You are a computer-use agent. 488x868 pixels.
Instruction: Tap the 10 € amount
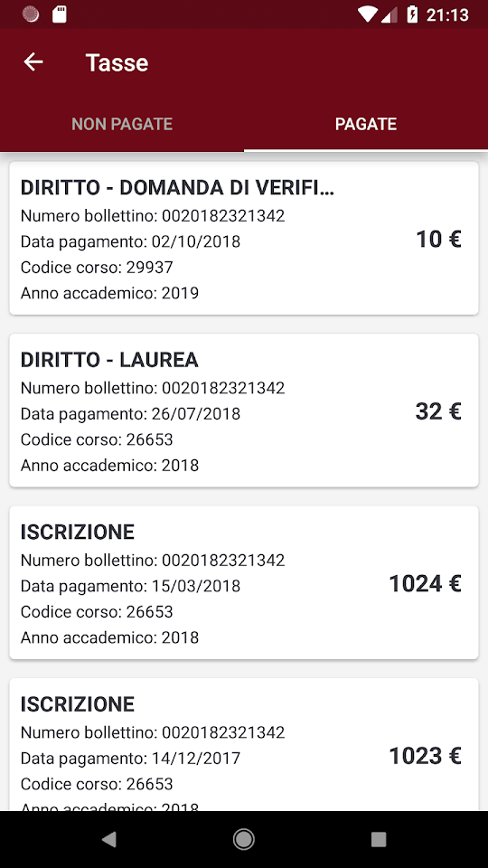point(438,239)
